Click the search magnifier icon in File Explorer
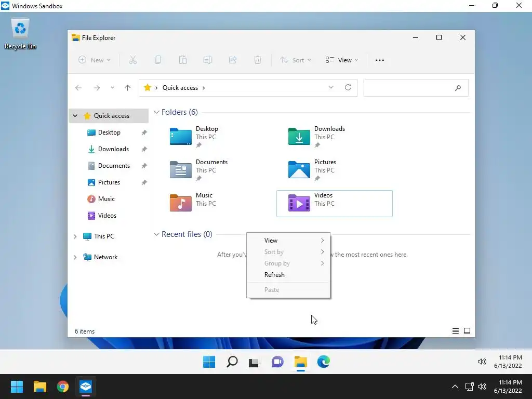 pos(458,88)
